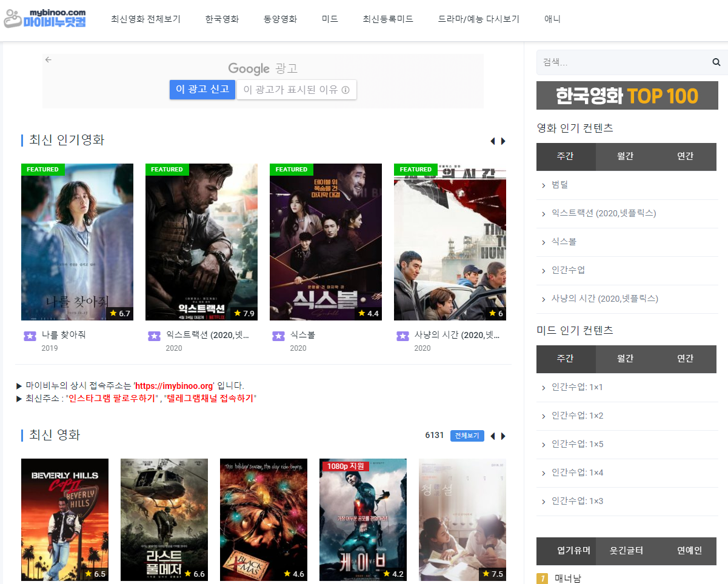Viewport: 728px width, 584px height.
Task: Click the search magnifier icon
Action: (716, 62)
